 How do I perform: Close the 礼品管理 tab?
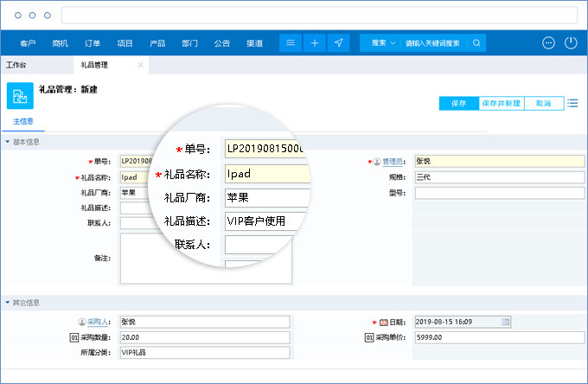pos(140,65)
